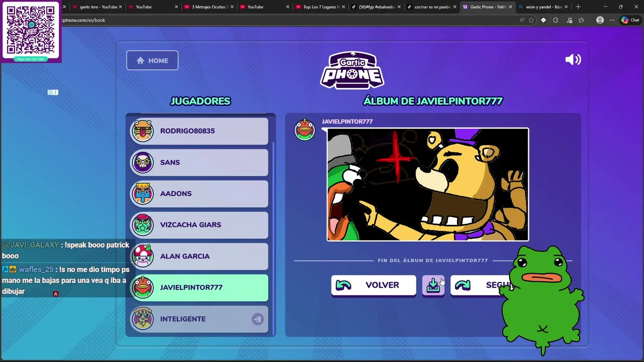644x362 pixels.
Task: Click AADONS's avatar icon
Action: (143, 194)
